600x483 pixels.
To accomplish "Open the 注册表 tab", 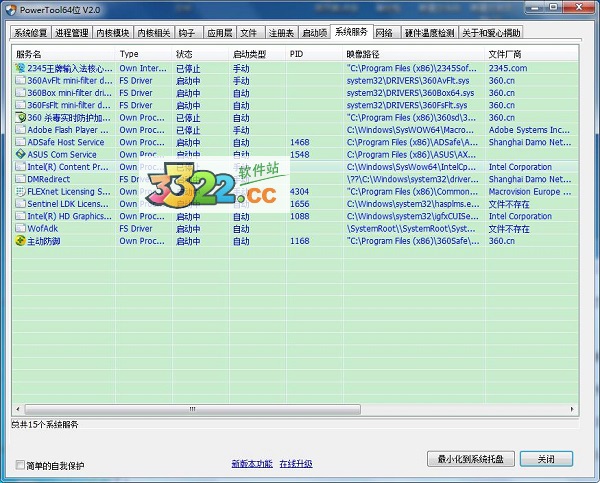I will (x=281, y=33).
